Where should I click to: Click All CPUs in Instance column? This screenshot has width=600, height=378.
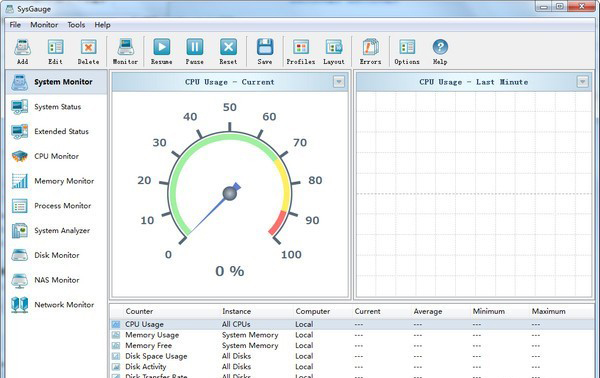(x=236, y=324)
